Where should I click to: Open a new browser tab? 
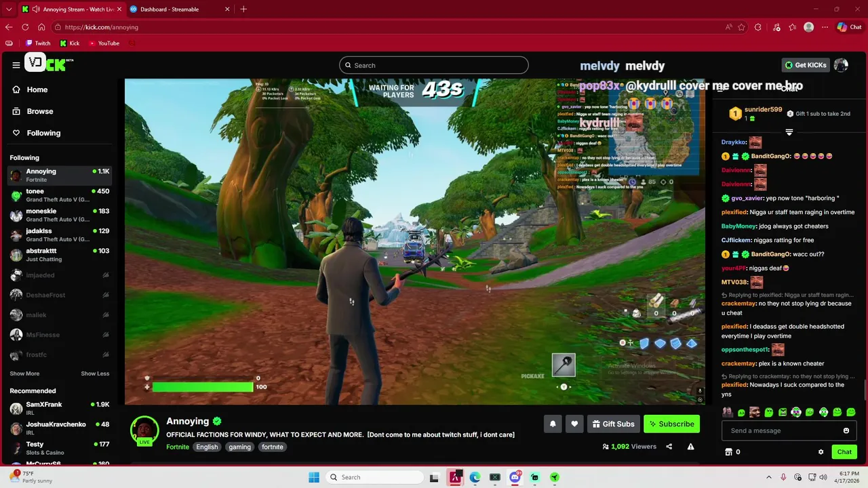(x=243, y=9)
